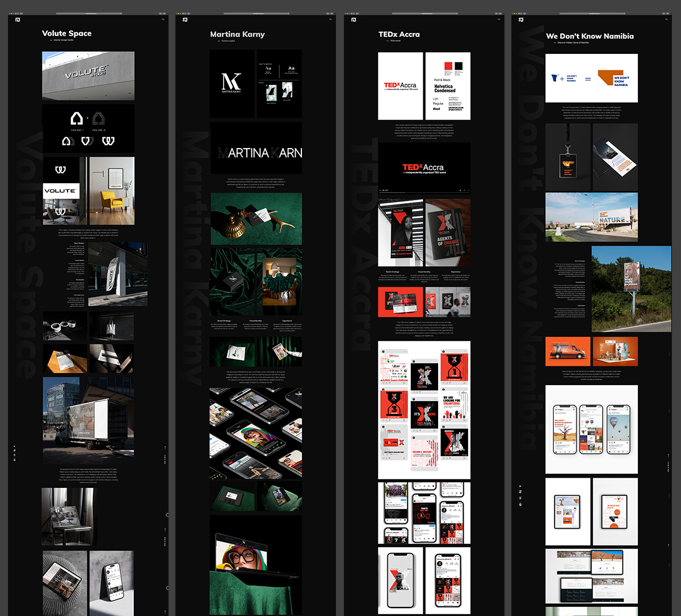Image resolution: width=681 pixels, height=616 pixels.
Task: Open the Namibia exhibition booth mockup
Action: [615, 351]
